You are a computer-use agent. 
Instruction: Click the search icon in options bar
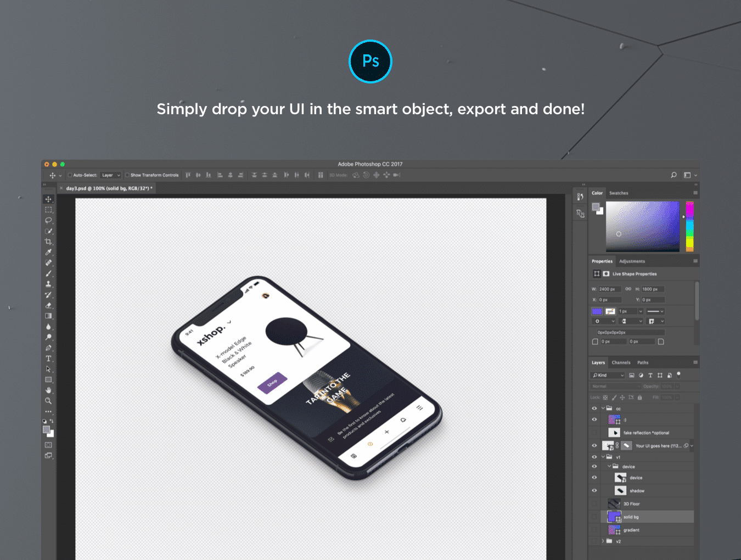(673, 175)
